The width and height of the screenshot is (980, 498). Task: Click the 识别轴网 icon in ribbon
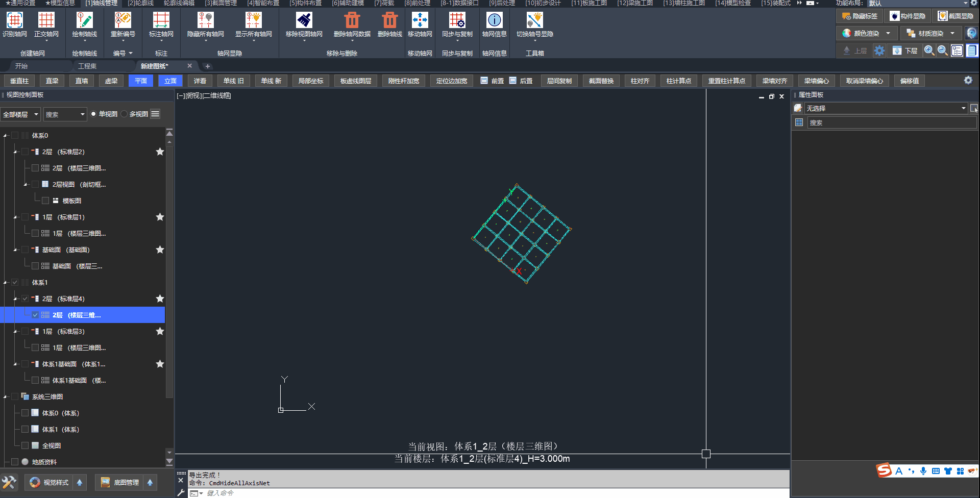tap(14, 20)
